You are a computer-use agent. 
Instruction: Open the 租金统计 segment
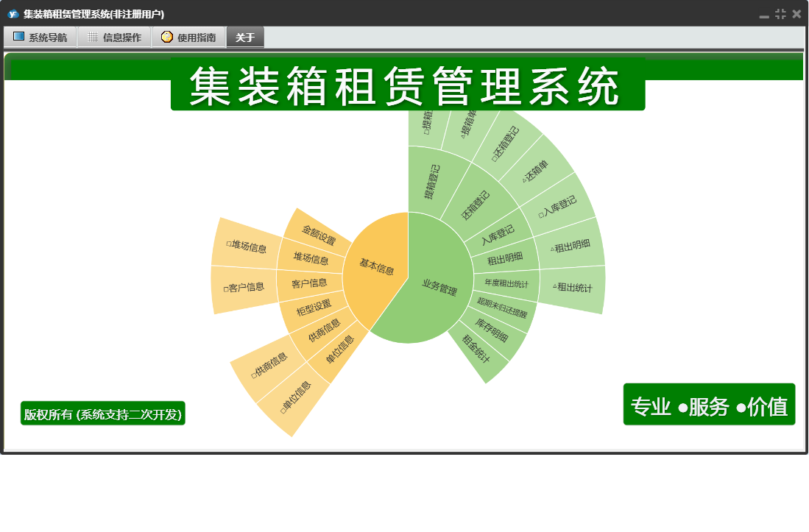coord(476,348)
